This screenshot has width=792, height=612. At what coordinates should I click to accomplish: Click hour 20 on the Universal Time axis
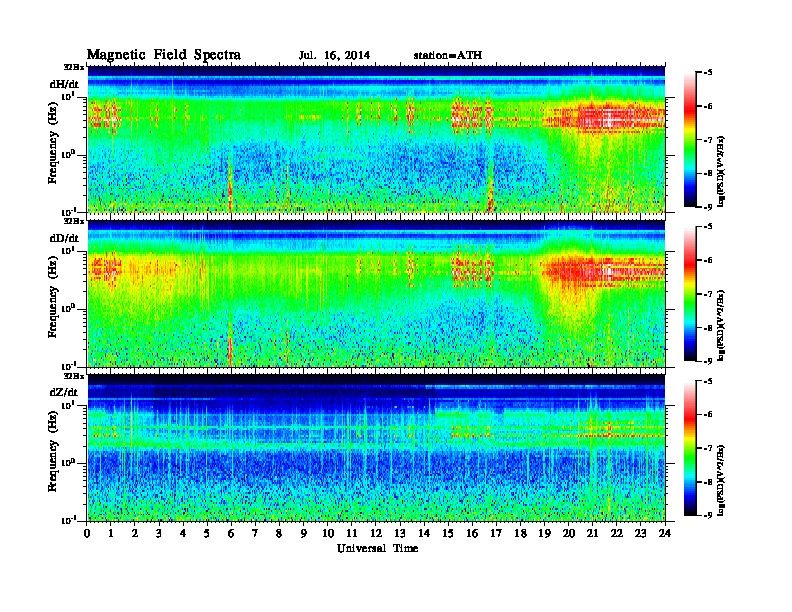point(569,534)
